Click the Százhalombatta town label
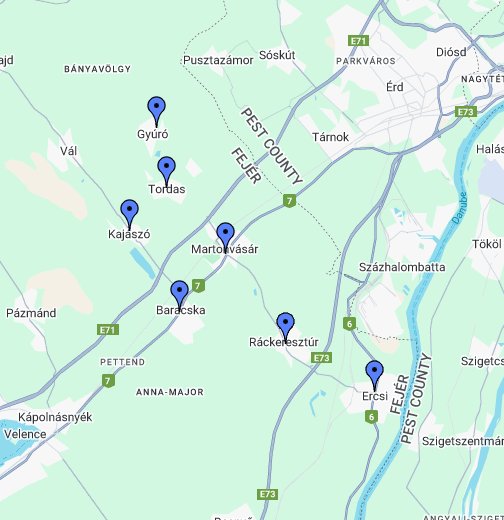 pyautogui.click(x=402, y=267)
